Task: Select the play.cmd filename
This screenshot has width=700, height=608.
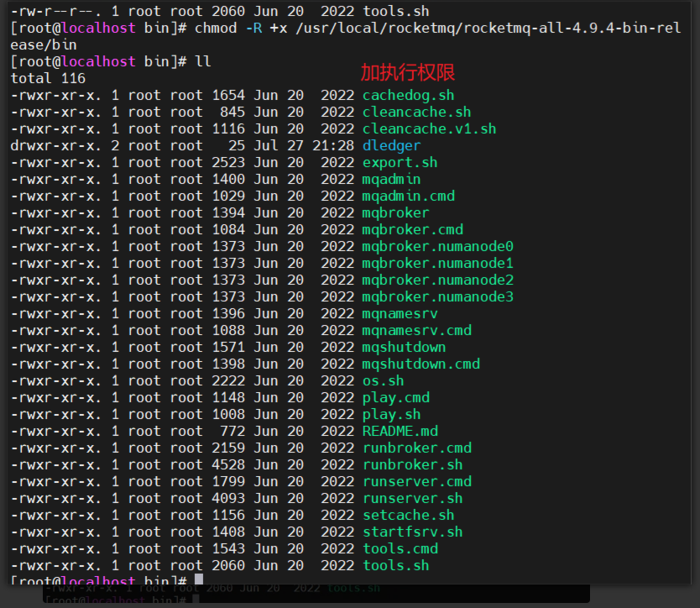Action: (x=395, y=397)
